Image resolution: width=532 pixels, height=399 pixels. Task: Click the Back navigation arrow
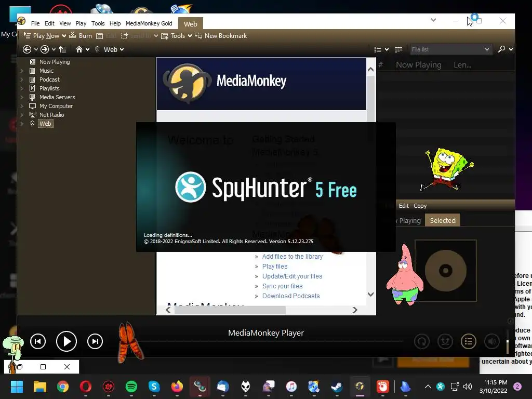[27, 49]
